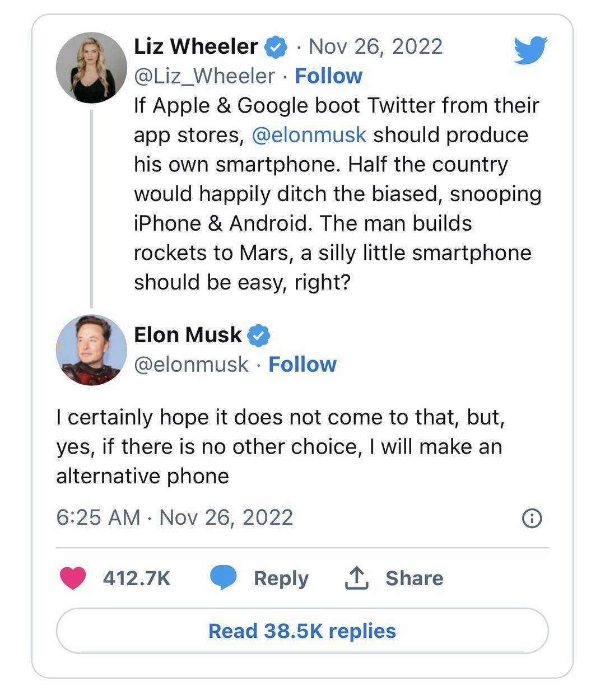This screenshot has height=700, width=605.
Task: Follow Elon Musk
Action: tap(302, 365)
